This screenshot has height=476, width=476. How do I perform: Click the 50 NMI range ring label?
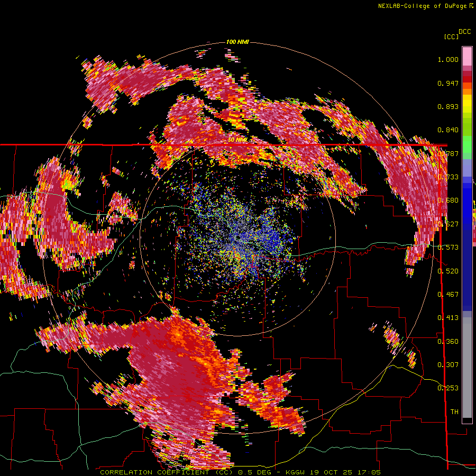pos(237,140)
